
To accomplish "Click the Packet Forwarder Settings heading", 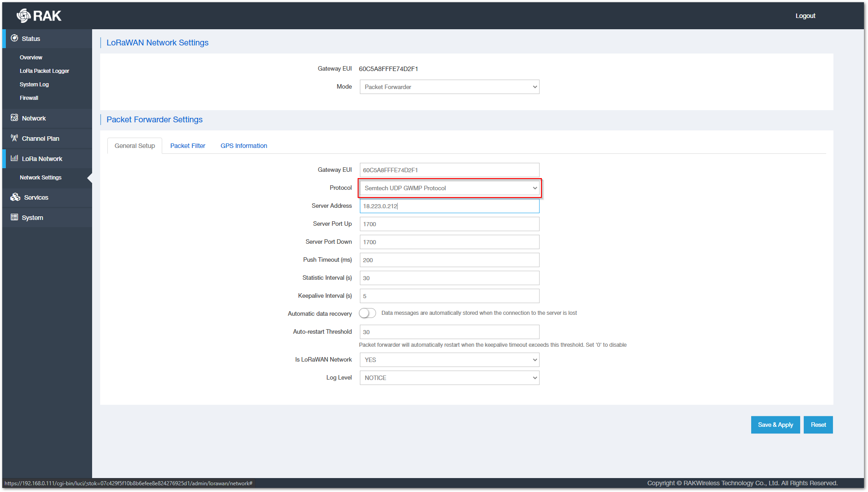I will coord(155,120).
